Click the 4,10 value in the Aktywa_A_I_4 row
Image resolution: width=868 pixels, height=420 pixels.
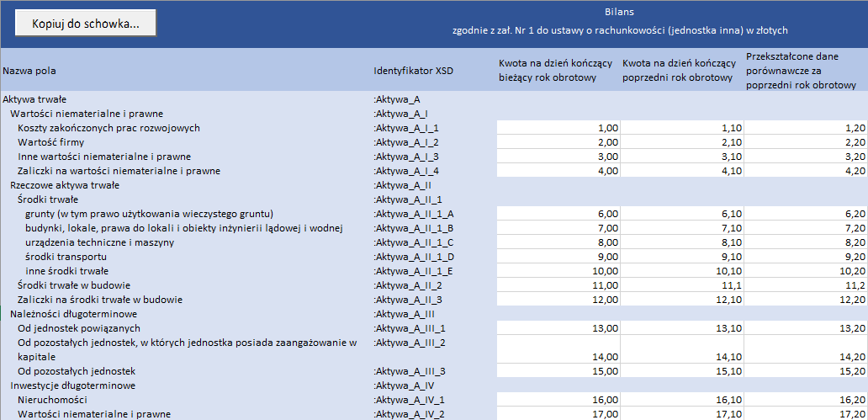(683, 171)
